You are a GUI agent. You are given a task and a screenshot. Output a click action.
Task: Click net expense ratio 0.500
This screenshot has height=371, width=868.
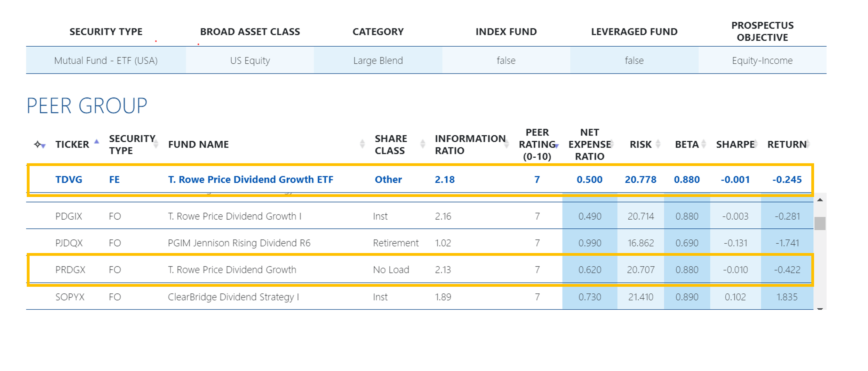coord(590,180)
